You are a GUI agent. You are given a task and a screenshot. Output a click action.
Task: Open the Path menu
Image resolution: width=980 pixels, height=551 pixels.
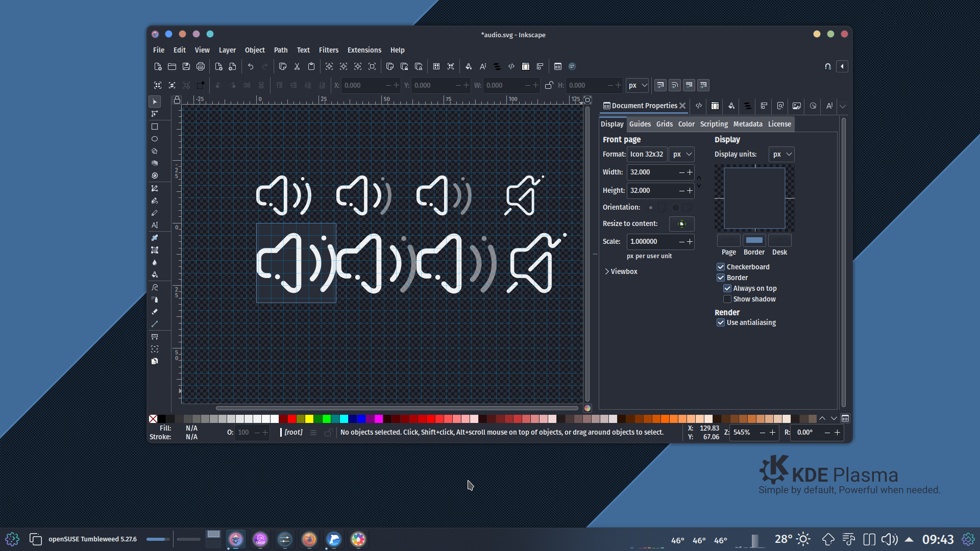(x=281, y=50)
